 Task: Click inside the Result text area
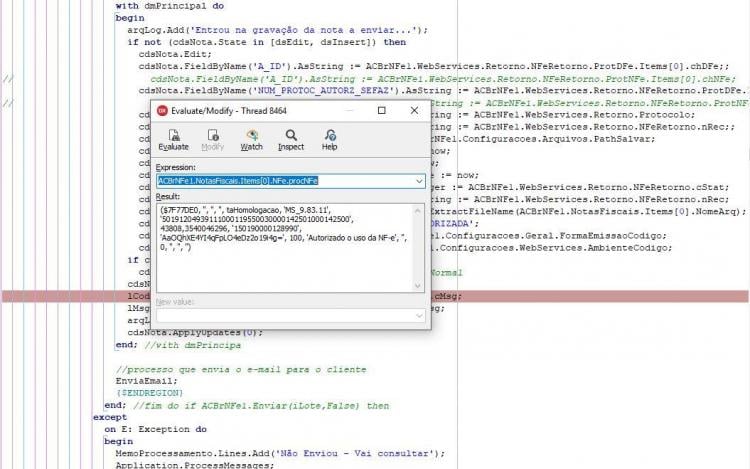pos(284,248)
